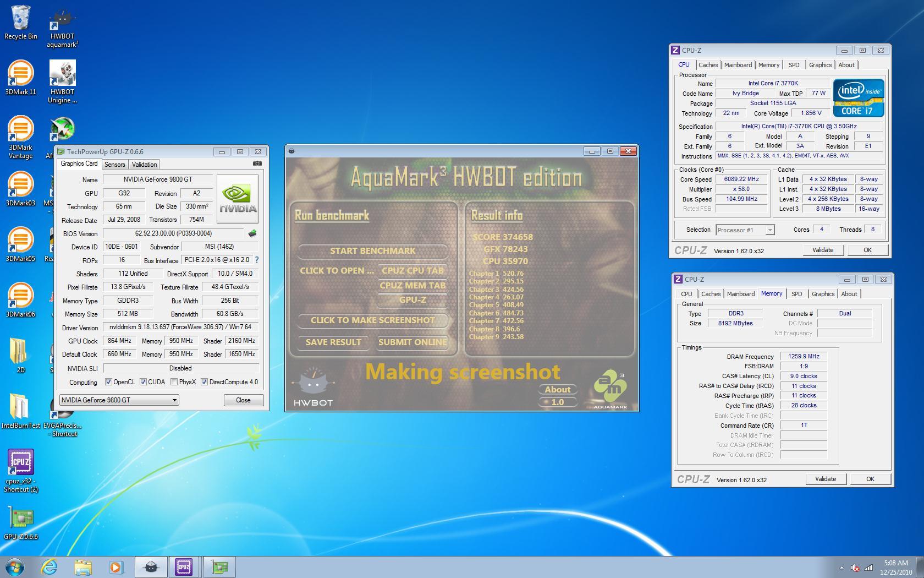The image size is (924, 578).
Task: Click the GPU-Z screenshot camera icon
Action: 257,163
